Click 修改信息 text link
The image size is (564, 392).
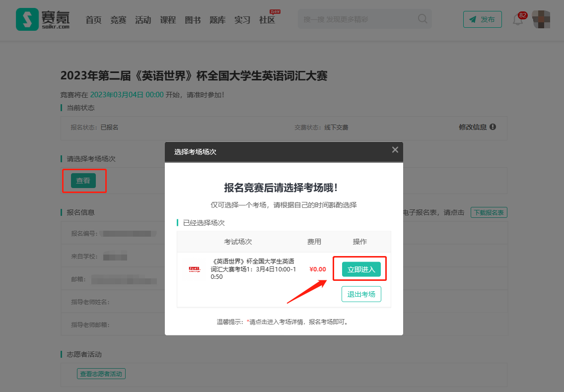point(473,127)
